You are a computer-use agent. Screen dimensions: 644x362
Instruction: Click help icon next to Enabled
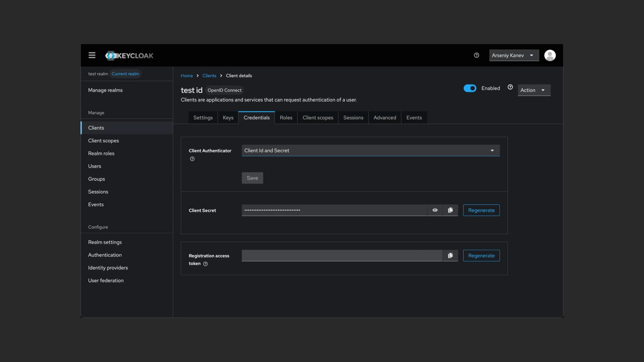(x=510, y=87)
